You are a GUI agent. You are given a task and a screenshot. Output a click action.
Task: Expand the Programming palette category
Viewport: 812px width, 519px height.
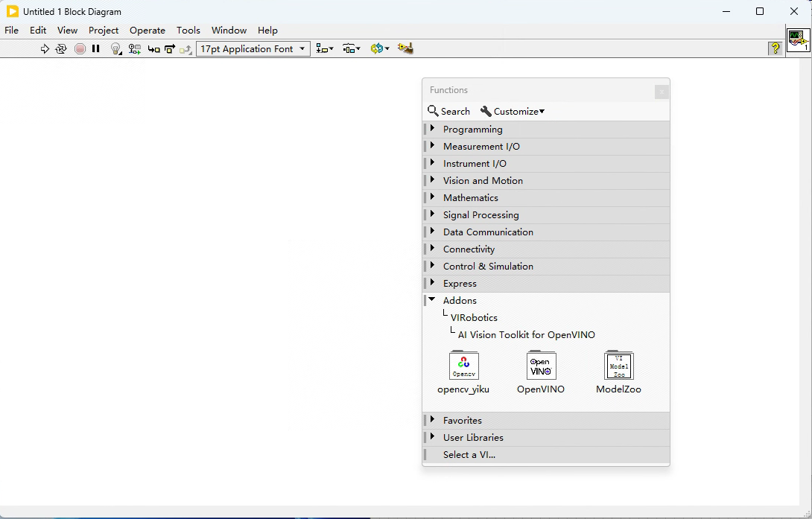click(472, 130)
